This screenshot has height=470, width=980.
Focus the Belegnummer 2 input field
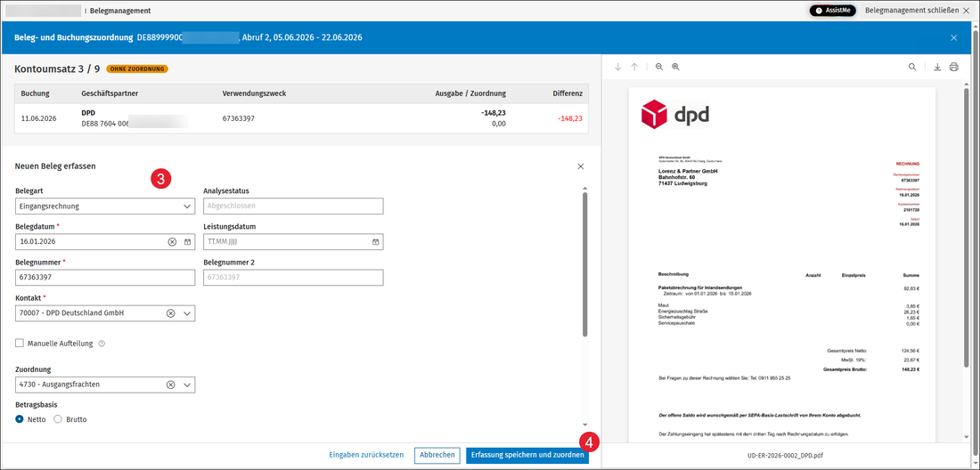(x=294, y=278)
